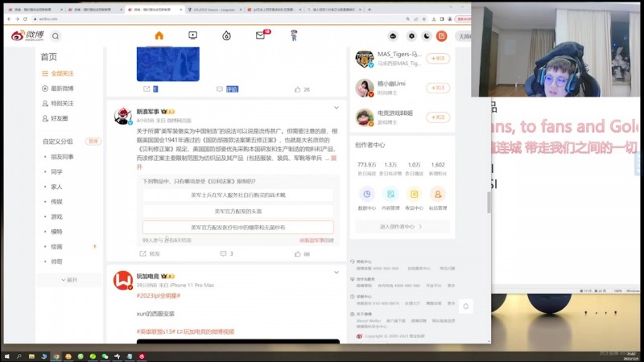This screenshot has height=362, width=644.
Task: Open the hot trending flame icon
Action: coord(226,35)
